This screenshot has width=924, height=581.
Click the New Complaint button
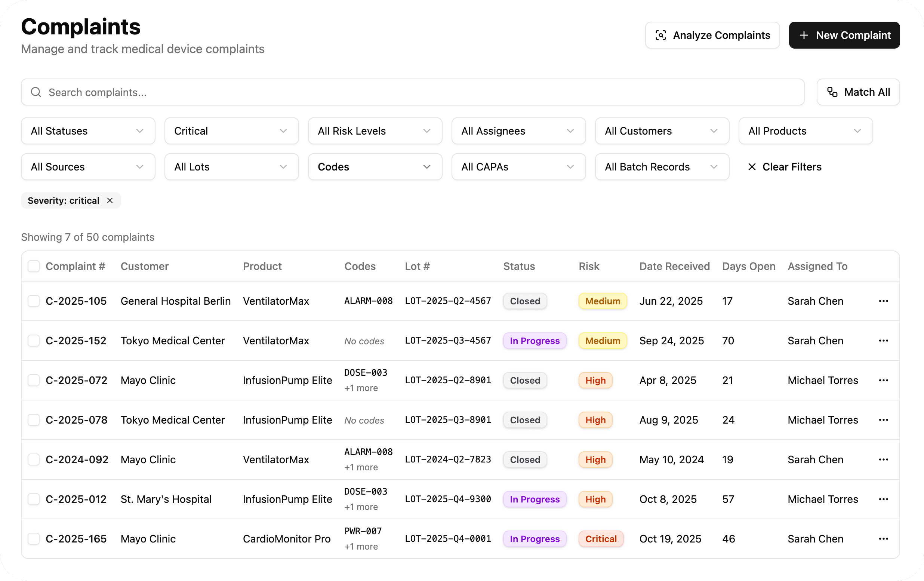pos(844,35)
